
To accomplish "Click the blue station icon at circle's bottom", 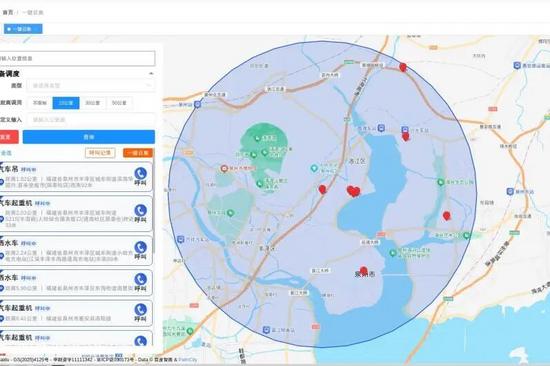I will click(266, 330).
